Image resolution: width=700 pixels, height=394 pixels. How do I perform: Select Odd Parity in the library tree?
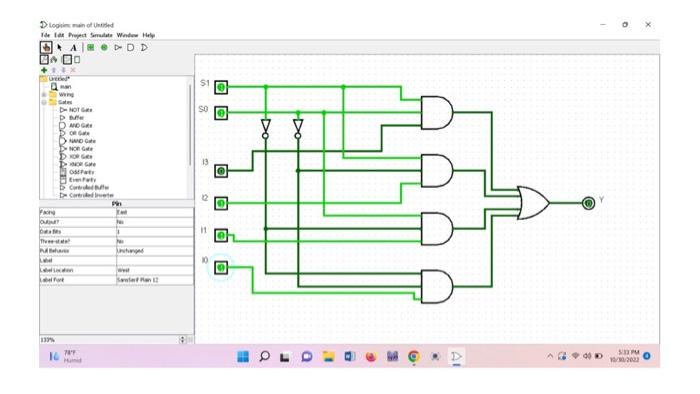pos(77,172)
